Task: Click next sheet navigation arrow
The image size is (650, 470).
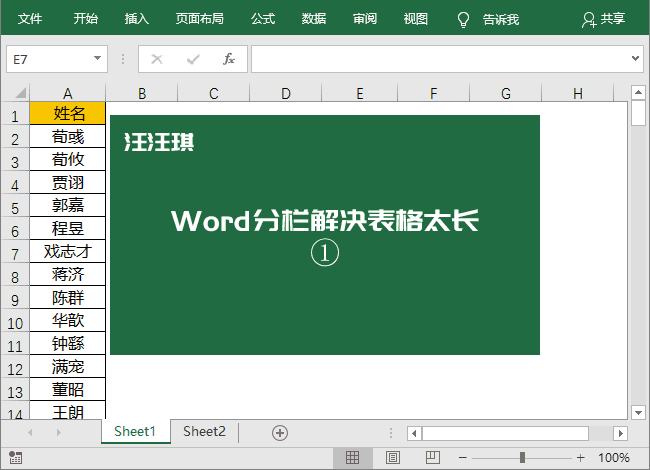Action: point(58,433)
